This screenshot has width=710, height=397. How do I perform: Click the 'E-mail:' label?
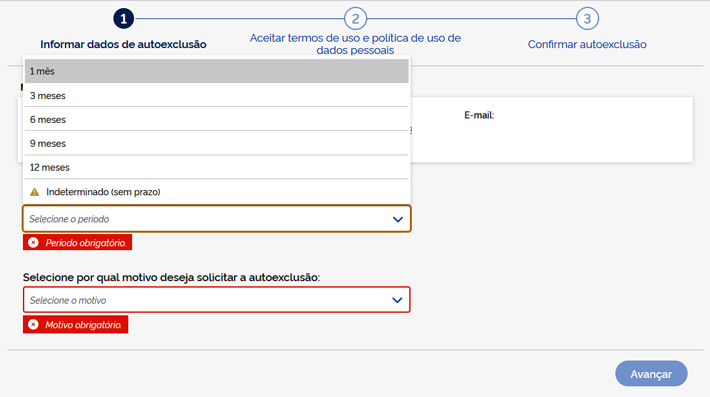tap(479, 115)
